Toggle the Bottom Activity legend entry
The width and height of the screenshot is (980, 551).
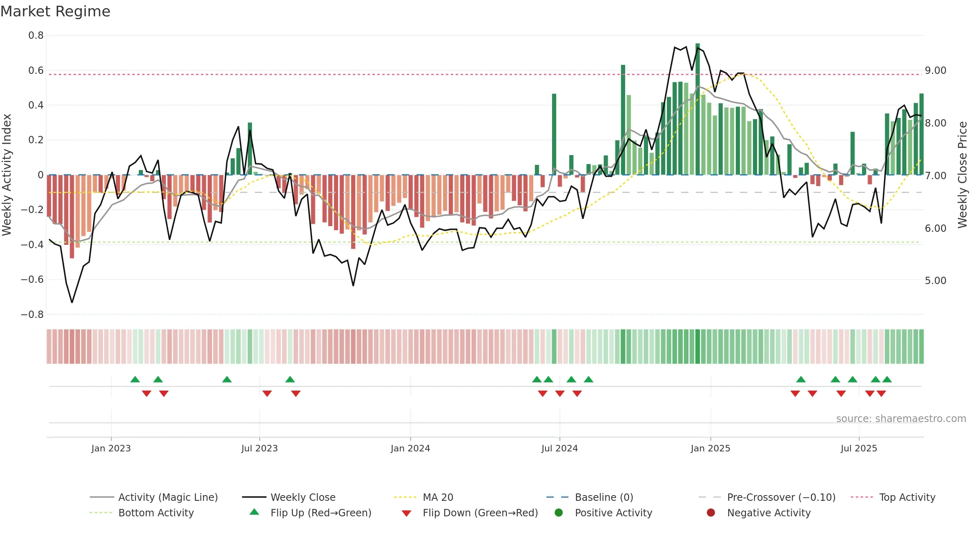tap(142, 513)
